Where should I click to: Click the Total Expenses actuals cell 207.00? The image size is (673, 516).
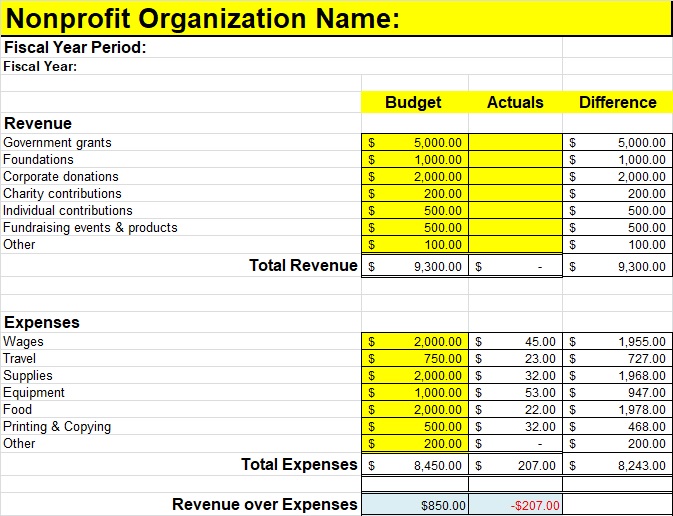515,465
